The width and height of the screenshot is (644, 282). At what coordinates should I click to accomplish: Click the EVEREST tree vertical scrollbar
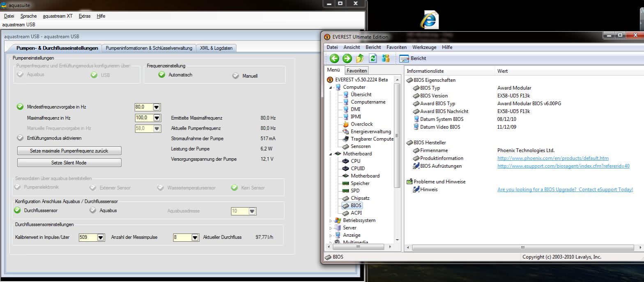pyautogui.click(x=397, y=136)
